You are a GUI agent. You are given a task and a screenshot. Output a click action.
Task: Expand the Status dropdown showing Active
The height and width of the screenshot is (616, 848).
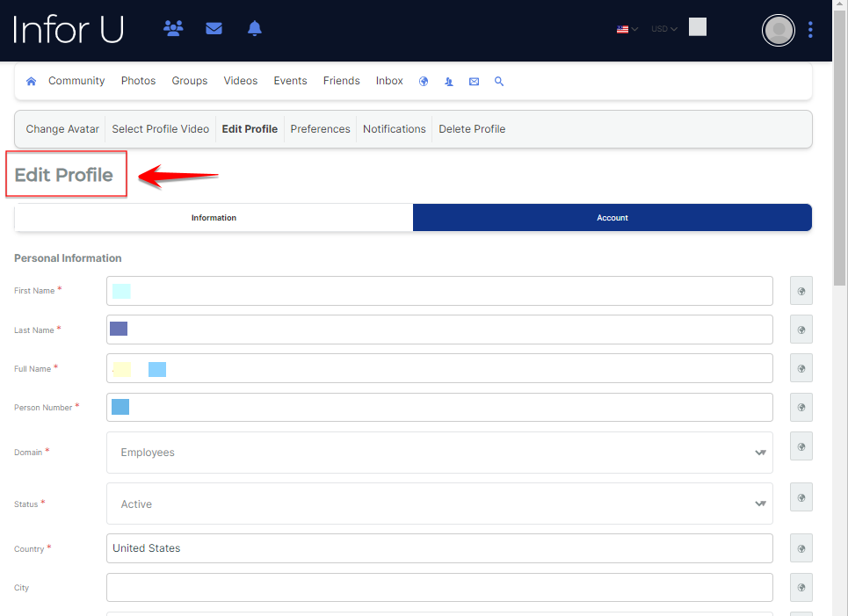pyautogui.click(x=439, y=504)
